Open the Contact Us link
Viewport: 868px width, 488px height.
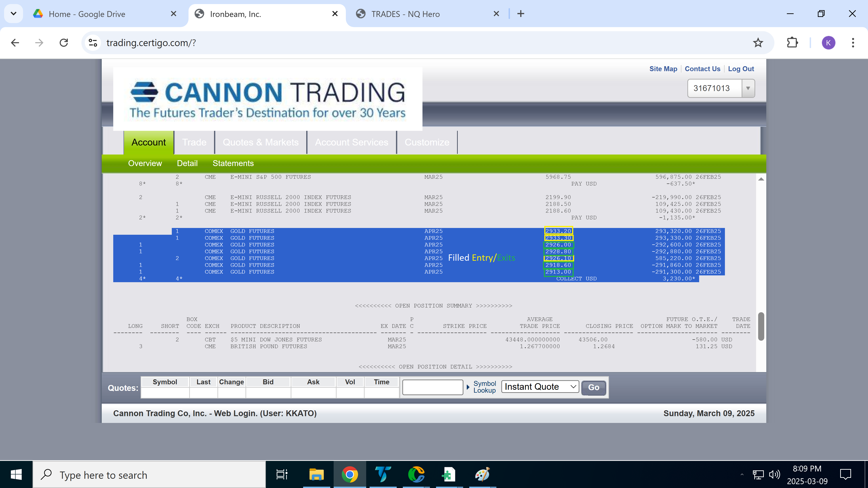coord(702,69)
